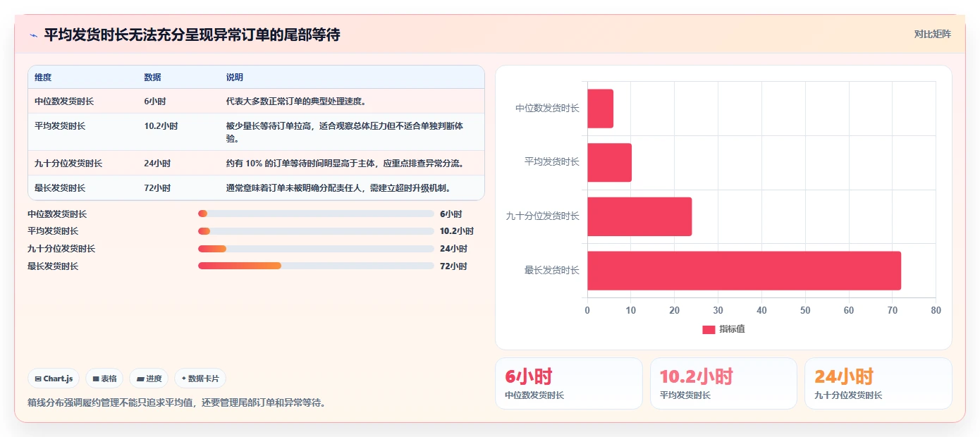Click the 指标值 legend text
980x437 pixels.
point(732,329)
